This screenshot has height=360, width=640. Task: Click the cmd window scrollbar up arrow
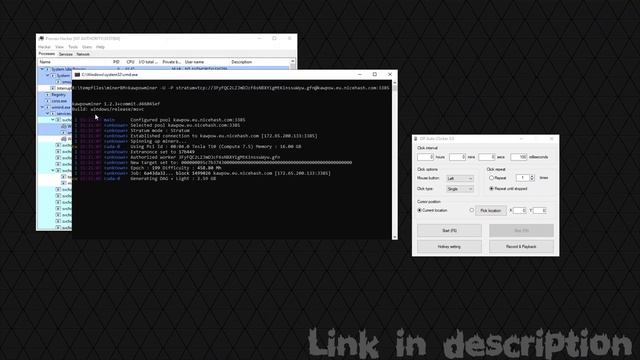[394, 83]
